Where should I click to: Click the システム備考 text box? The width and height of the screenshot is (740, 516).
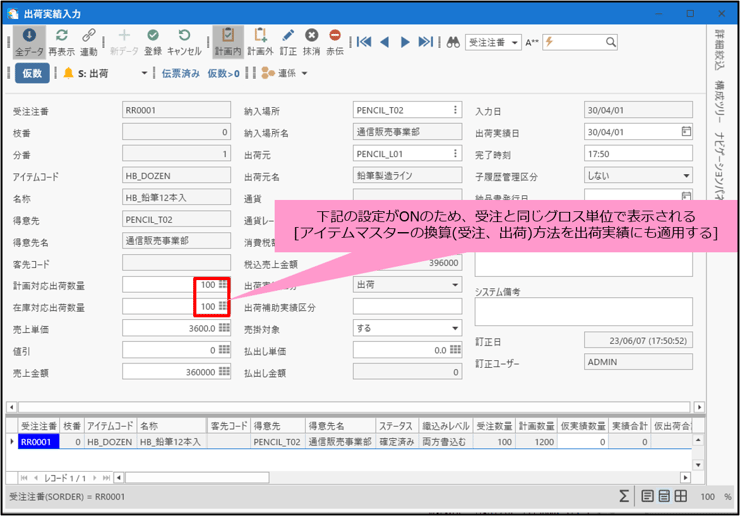(583, 311)
